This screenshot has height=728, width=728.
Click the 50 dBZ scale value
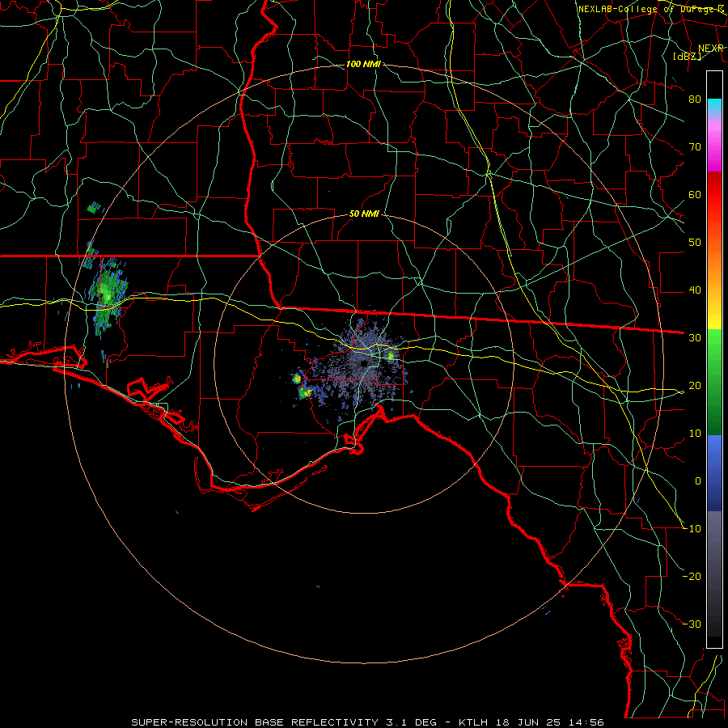[x=695, y=243]
